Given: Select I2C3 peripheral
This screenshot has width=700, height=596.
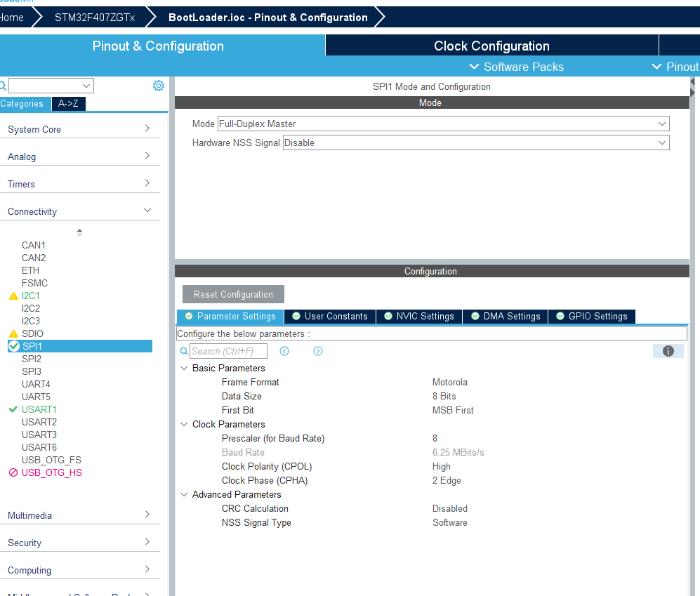Looking at the screenshot, I should tap(31, 321).
